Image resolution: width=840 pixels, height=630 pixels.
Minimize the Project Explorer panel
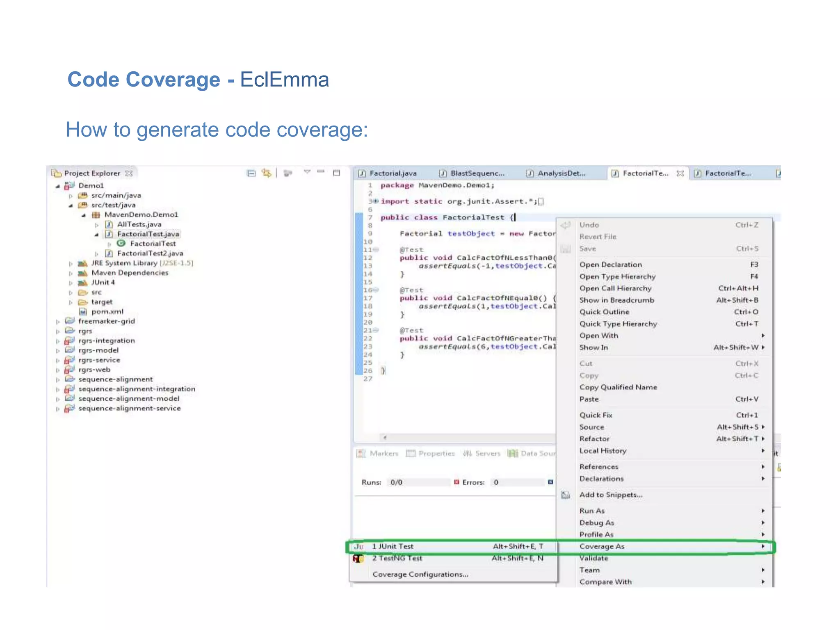pos(321,171)
